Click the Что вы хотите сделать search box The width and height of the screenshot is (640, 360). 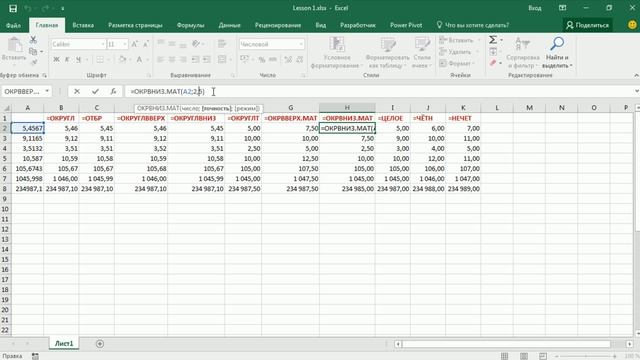point(473,25)
